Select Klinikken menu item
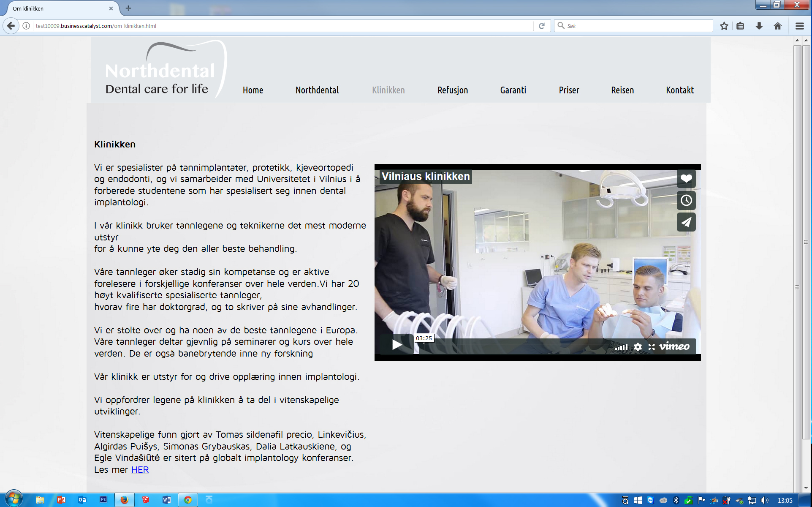The height and width of the screenshot is (507, 812). pos(388,90)
